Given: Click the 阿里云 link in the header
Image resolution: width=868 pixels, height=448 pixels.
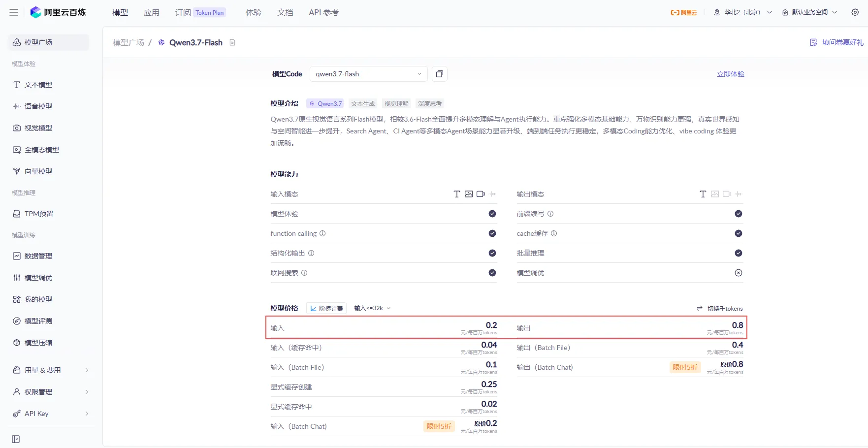Looking at the screenshot, I should click(x=684, y=12).
